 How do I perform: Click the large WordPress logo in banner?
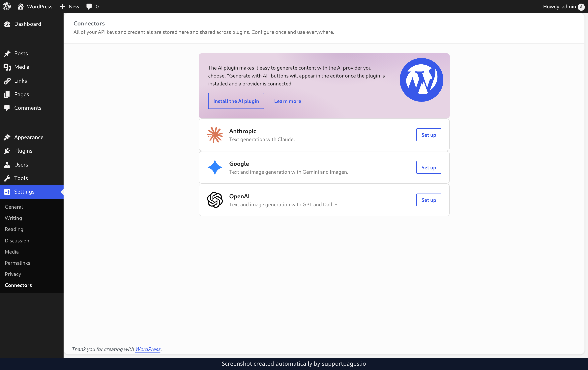pyautogui.click(x=421, y=80)
